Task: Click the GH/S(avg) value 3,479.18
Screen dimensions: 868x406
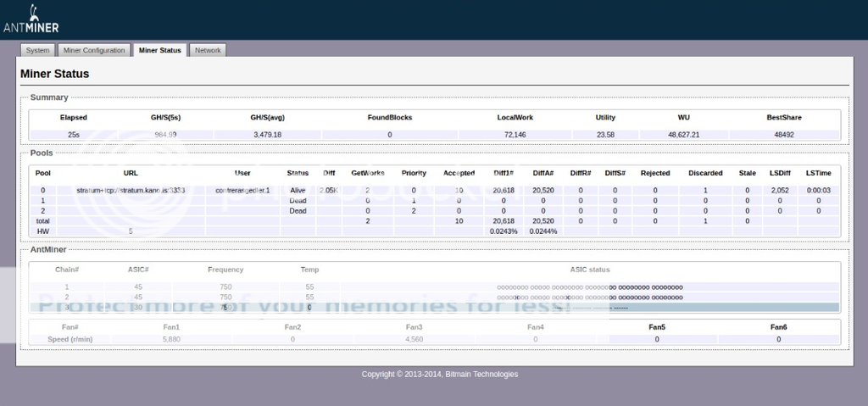Action: (x=267, y=135)
